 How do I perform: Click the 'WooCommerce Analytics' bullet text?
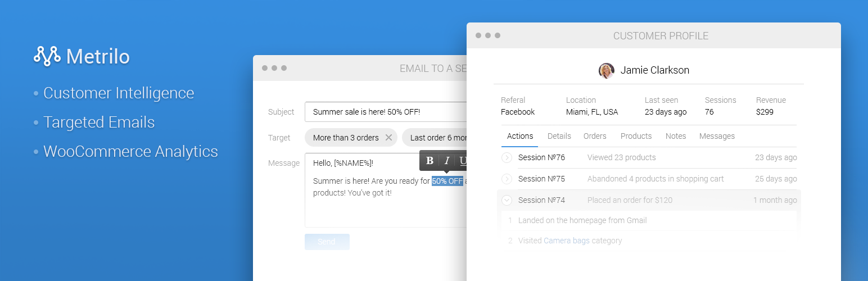tap(130, 151)
